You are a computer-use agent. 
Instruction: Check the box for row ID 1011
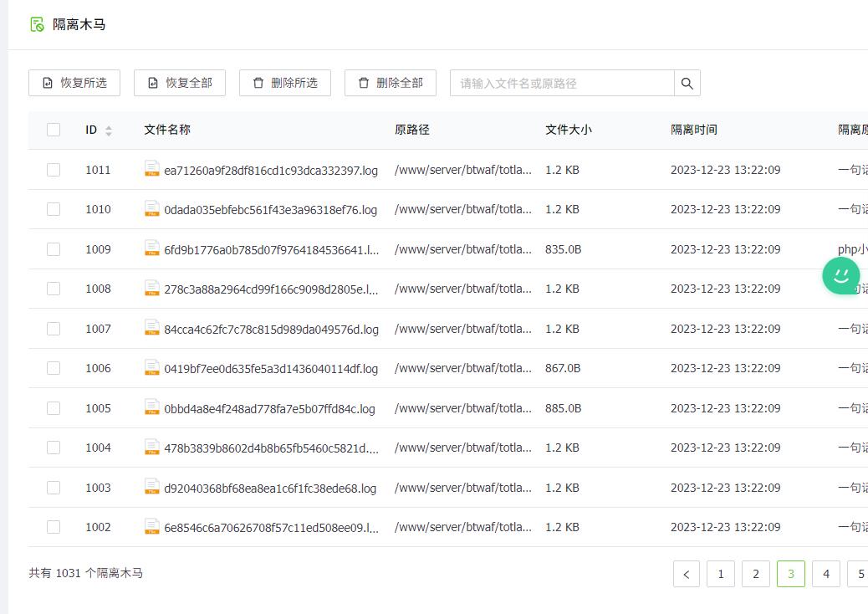click(x=54, y=170)
